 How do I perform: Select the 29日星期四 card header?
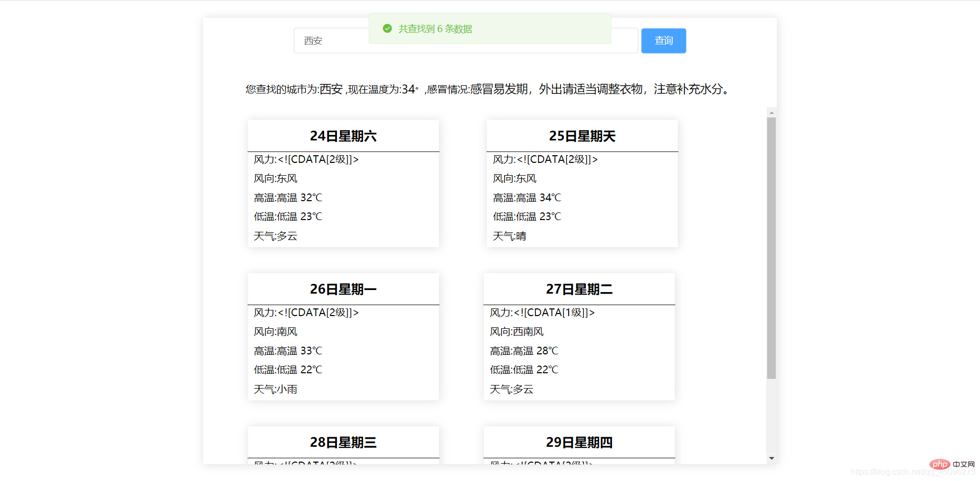(x=579, y=442)
